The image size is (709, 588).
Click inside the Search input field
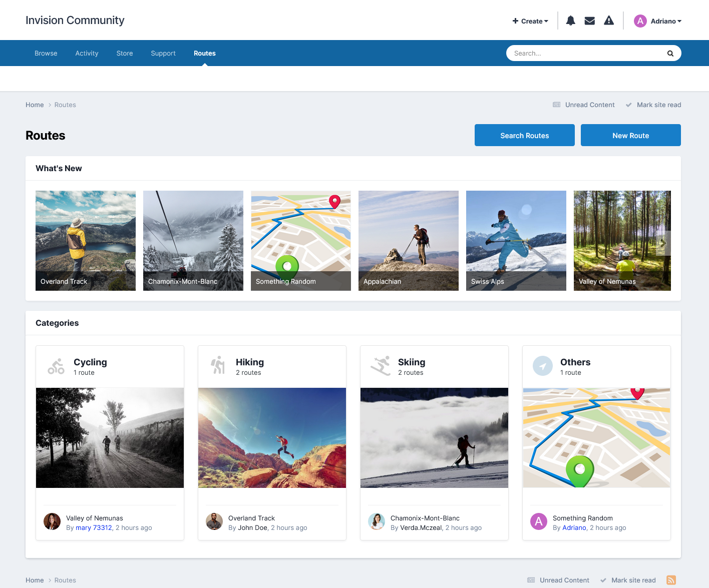(576, 53)
